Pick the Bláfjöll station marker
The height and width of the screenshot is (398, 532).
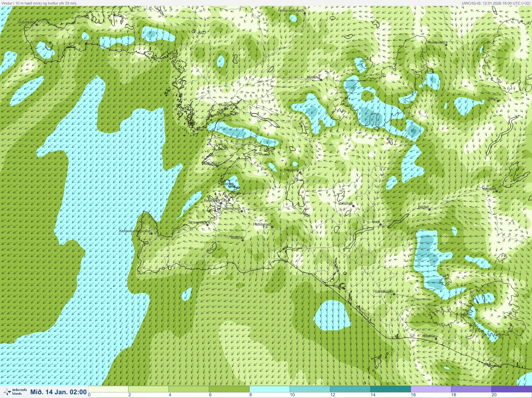(243, 240)
